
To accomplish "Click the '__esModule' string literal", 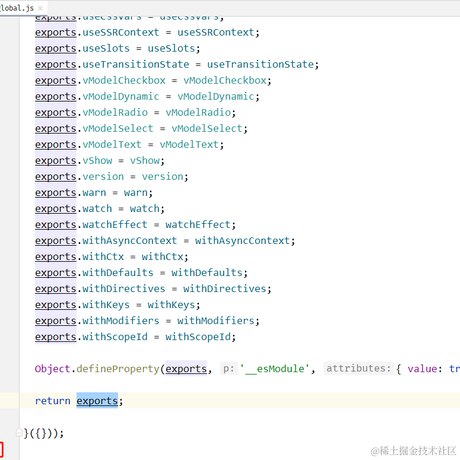I will click(275, 369).
